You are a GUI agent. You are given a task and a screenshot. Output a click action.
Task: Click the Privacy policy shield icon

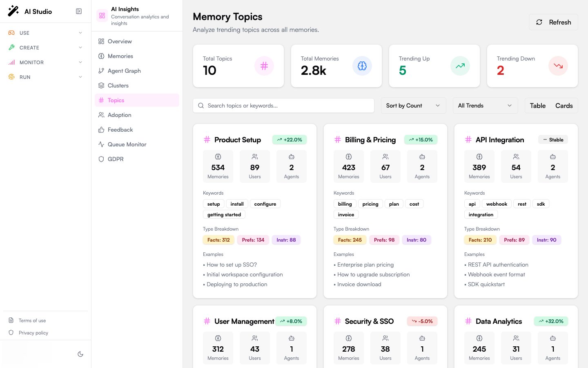11,333
